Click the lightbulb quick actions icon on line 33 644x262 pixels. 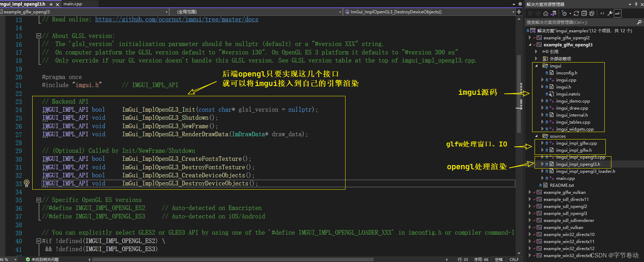click(27, 183)
